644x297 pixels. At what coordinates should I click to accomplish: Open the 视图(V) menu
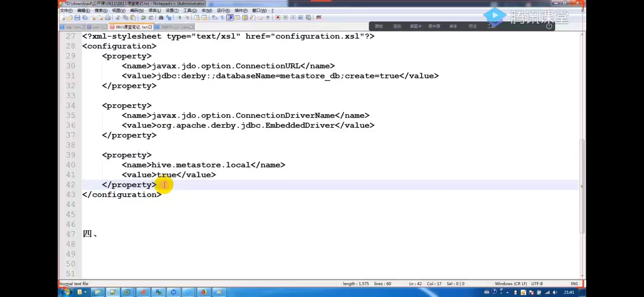(x=119, y=10)
